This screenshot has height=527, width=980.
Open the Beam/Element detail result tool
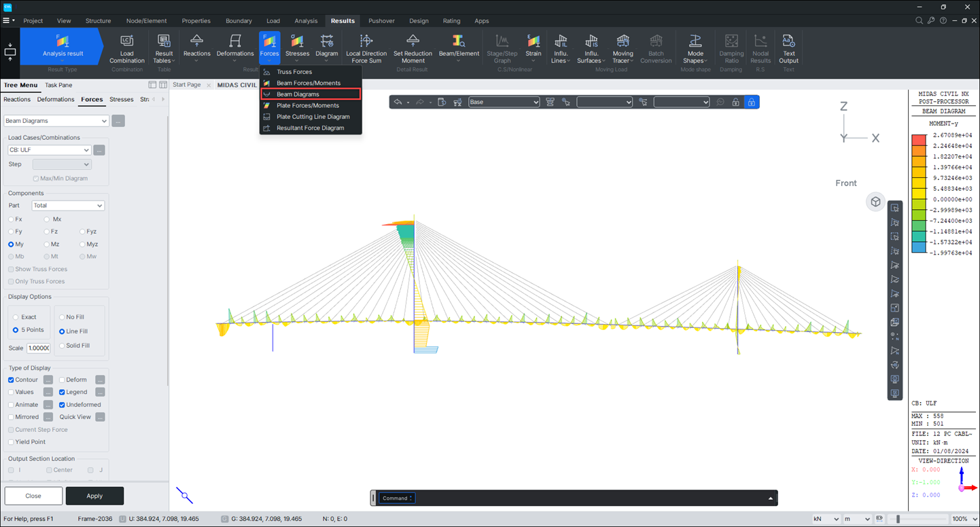coord(459,48)
